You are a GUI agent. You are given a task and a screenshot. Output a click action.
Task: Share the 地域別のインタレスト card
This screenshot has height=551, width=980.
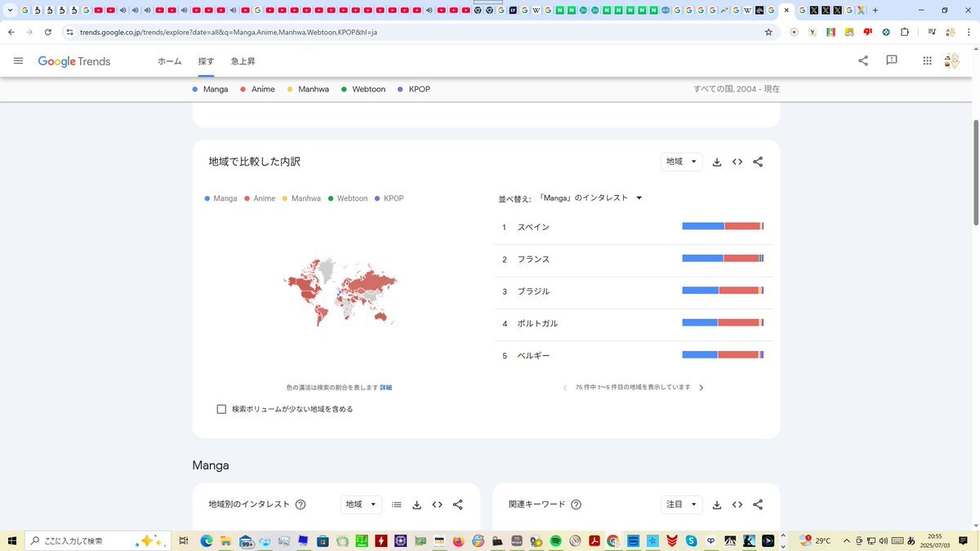pos(457,504)
